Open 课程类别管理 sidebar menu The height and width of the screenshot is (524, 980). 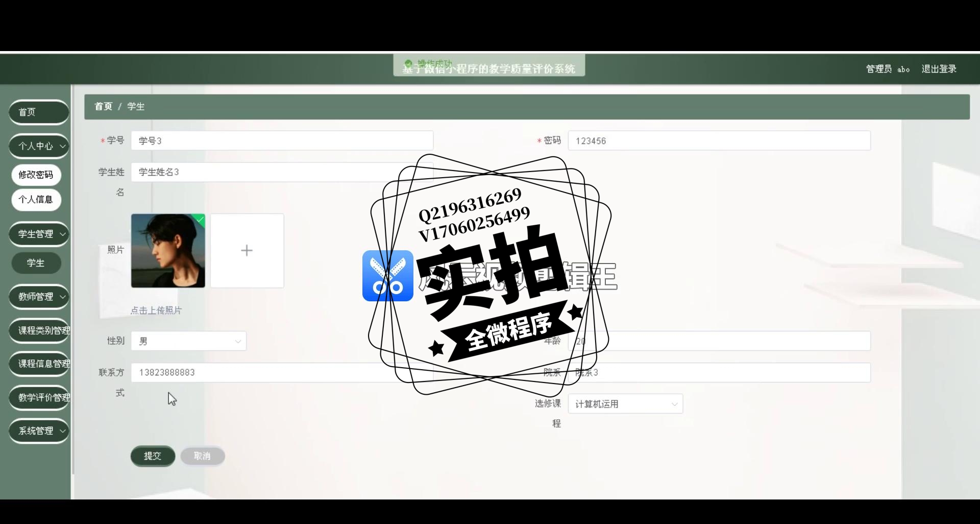tap(39, 330)
